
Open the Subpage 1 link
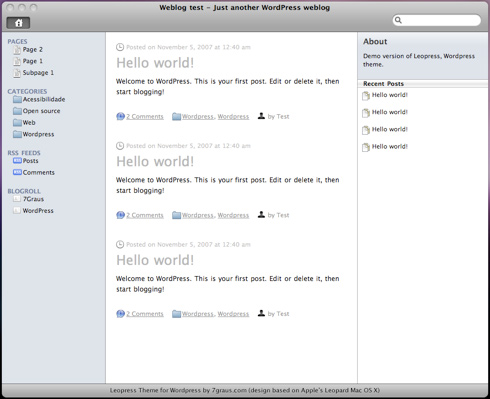coord(38,73)
